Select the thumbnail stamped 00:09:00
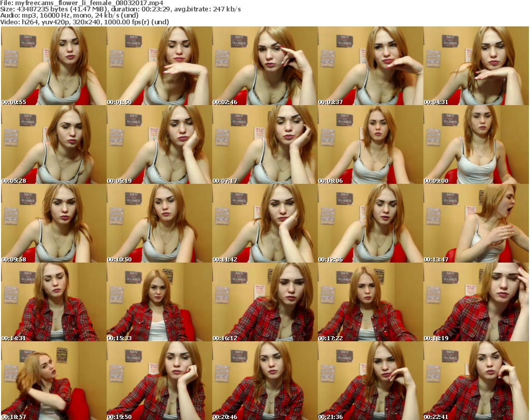Viewport: 530px width, 420px height. click(476, 144)
